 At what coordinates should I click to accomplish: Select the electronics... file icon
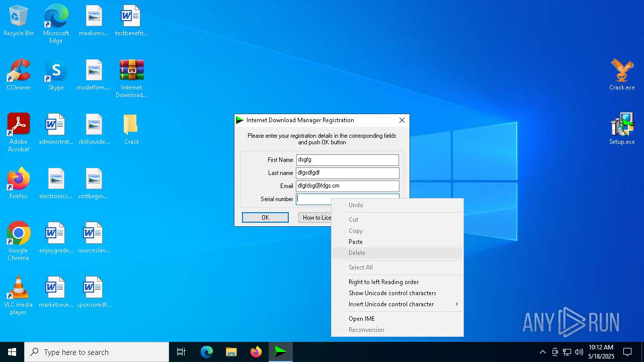point(56,184)
